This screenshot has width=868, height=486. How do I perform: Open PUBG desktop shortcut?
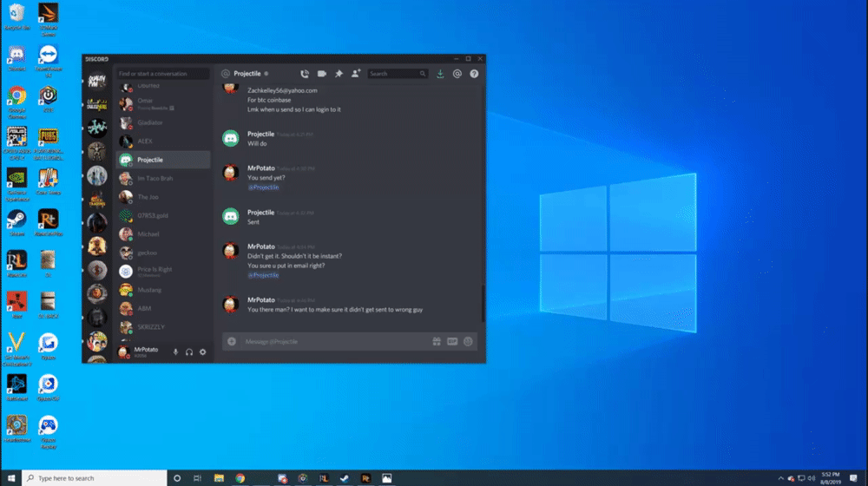pos(48,144)
